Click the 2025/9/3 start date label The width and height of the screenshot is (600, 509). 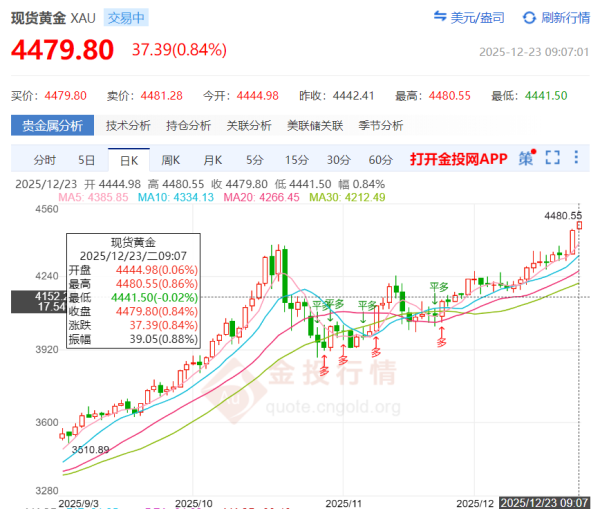(78, 503)
